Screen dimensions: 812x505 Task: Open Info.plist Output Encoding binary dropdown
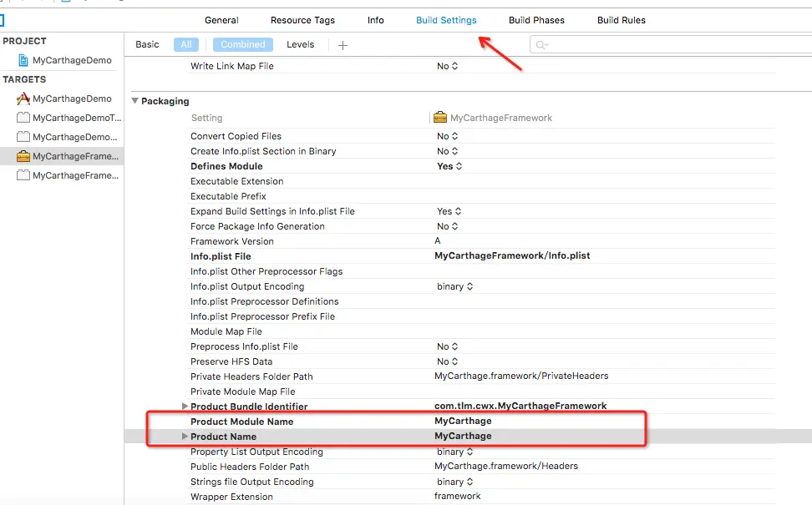click(454, 286)
